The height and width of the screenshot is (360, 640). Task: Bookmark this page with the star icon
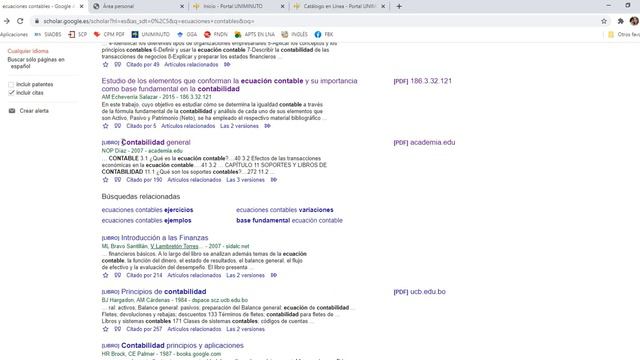pos(604,21)
